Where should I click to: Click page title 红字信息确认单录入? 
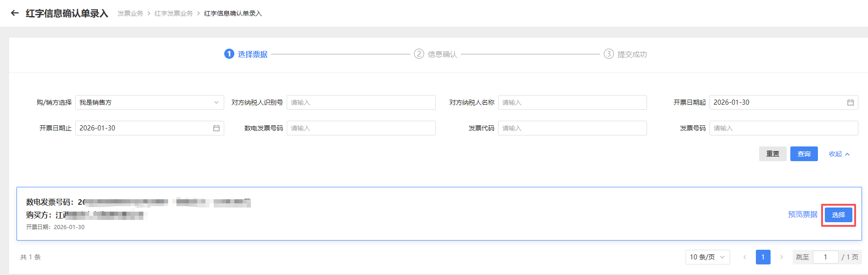67,13
